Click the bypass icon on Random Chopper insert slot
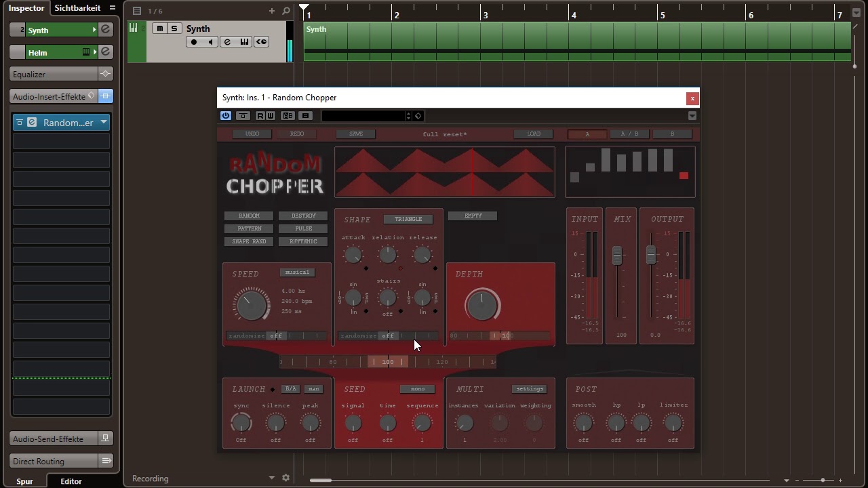The height and width of the screenshot is (488, 868). [20, 123]
